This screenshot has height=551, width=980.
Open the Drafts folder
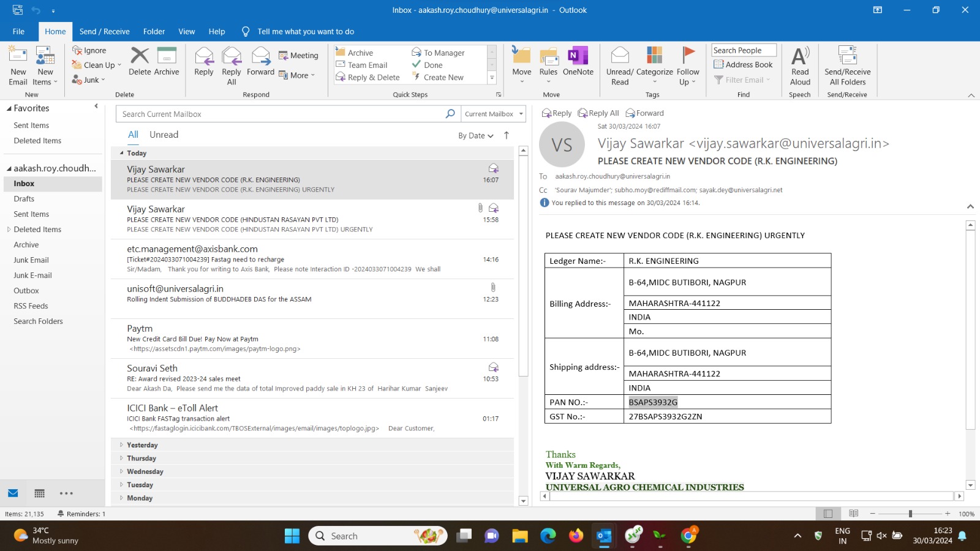click(x=24, y=199)
